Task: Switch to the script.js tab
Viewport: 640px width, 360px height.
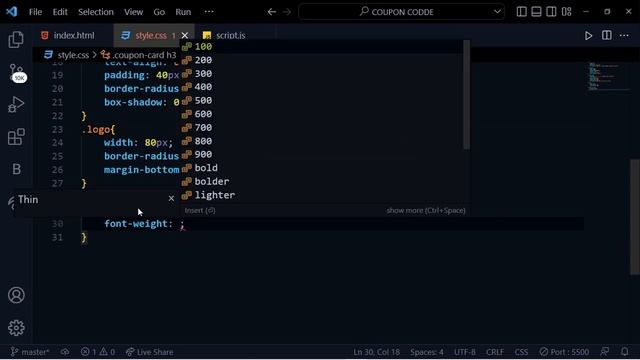Action: coord(230,36)
